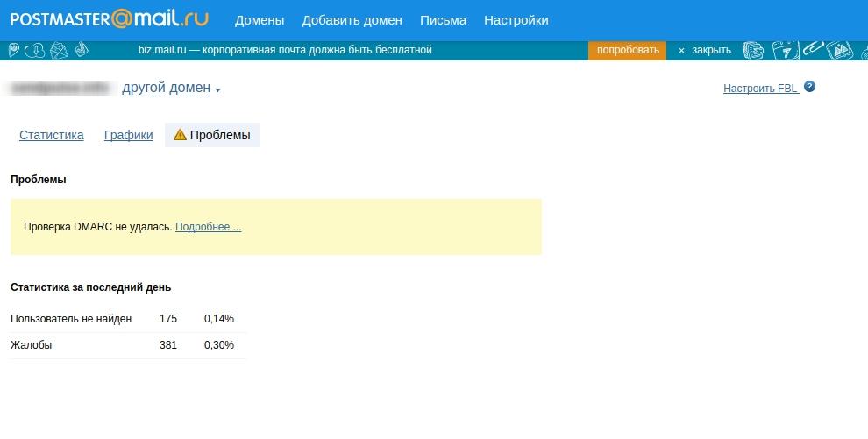Open Настройки in top navigation
The image size is (868, 439).
516,20
